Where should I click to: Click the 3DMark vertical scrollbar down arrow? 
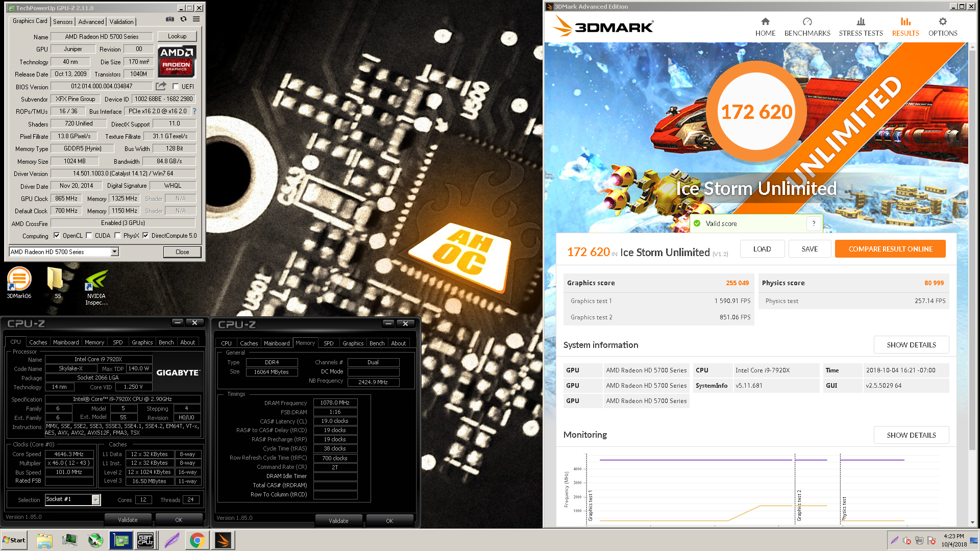pyautogui.click(x=972, y=522)
